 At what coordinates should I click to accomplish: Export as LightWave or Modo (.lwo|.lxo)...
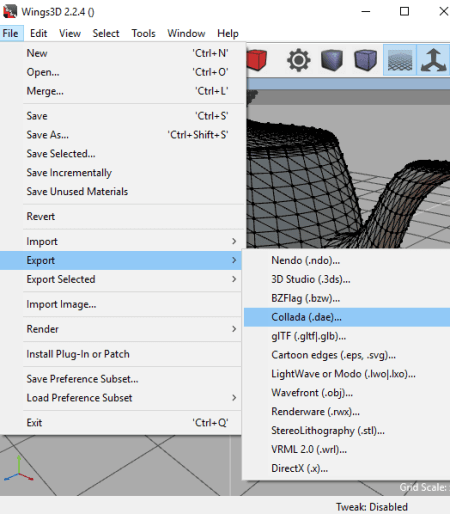(x=347, y=374)
